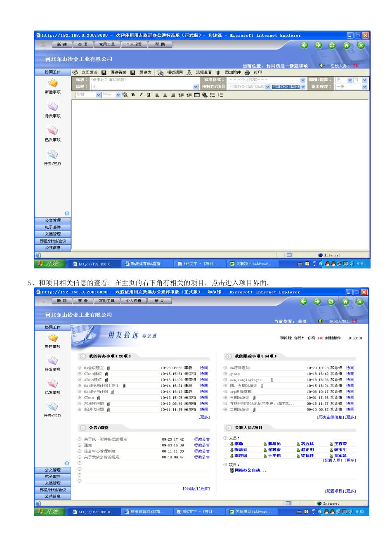
Task: Click 立即发送 send icon in upper screenshot
Action: pos(75,72)
